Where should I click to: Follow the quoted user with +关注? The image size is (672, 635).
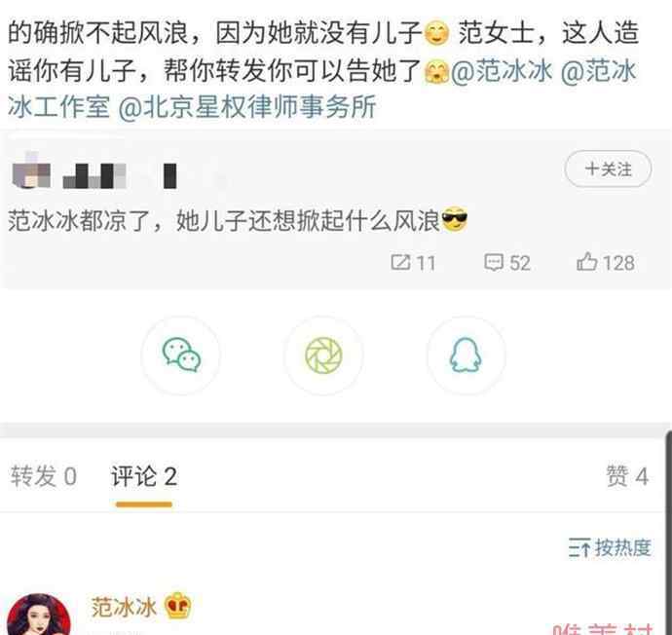608,168
